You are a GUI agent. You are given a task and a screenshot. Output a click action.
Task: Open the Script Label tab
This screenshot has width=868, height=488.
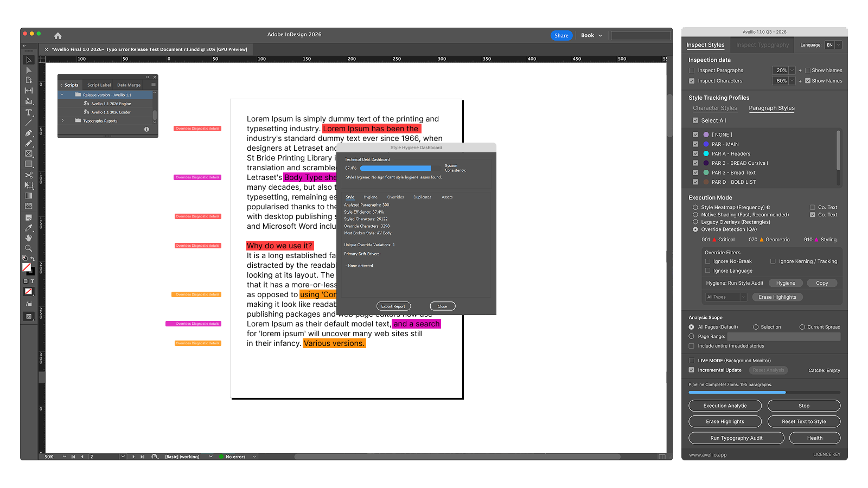coord(99,85)
